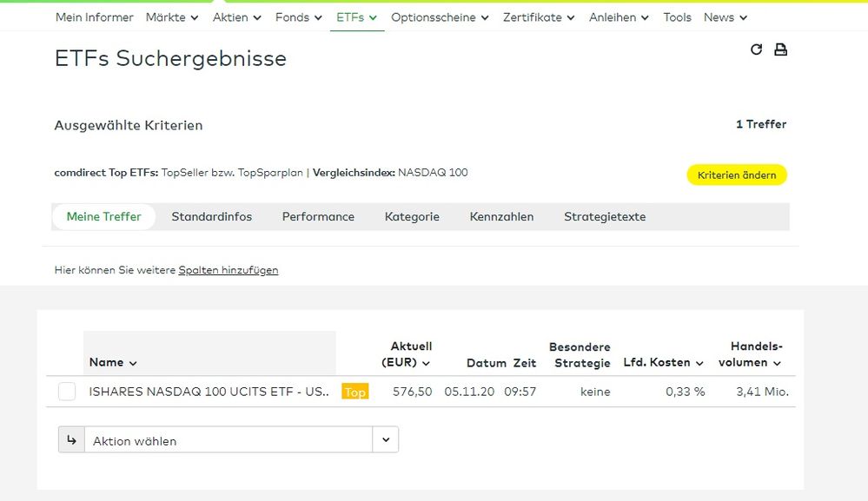Click the Kriterien ändern button
The width and height of the screenshot is (868, 501).
[736, 175]
